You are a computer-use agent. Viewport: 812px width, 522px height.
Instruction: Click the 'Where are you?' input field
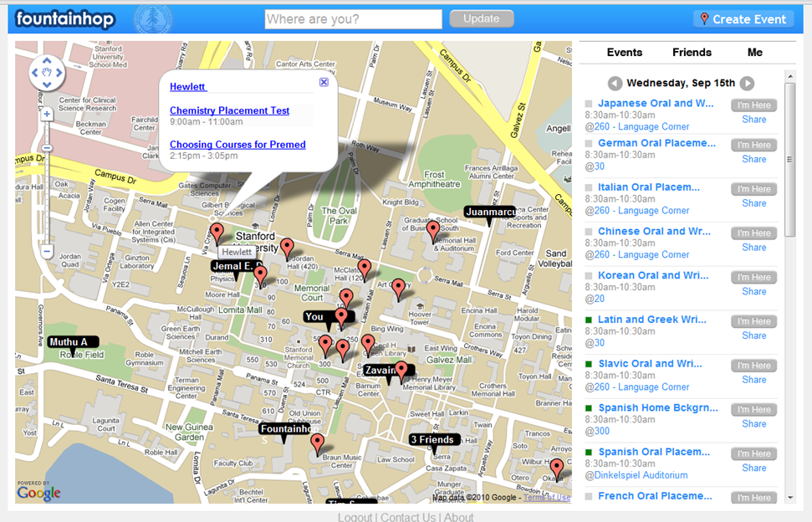(x=353, y=19)
